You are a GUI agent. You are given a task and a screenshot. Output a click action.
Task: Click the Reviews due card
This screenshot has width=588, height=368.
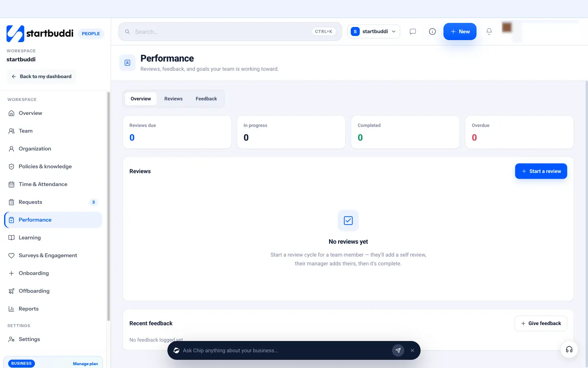pos(177,132)
